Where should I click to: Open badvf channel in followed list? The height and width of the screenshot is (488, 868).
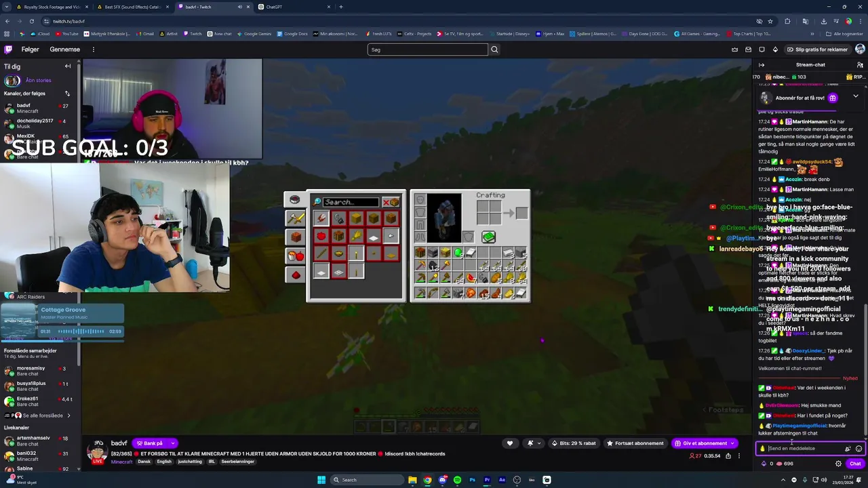[x=38, y=108]
